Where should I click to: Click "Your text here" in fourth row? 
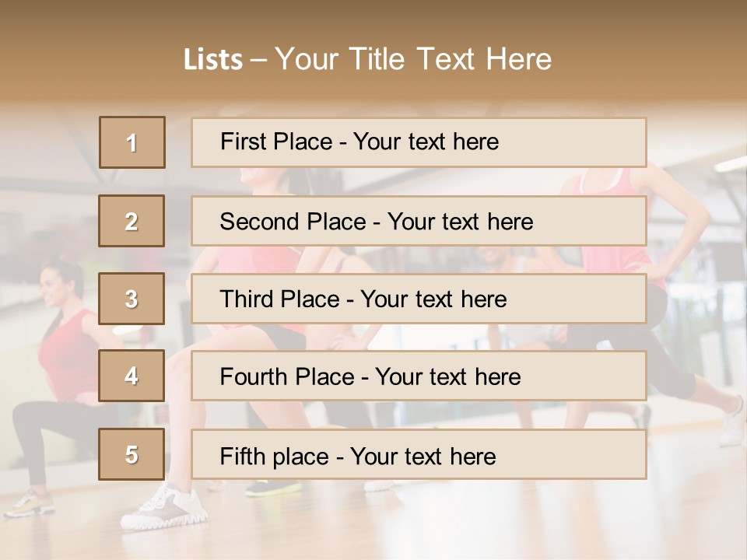tap(447, 377)
